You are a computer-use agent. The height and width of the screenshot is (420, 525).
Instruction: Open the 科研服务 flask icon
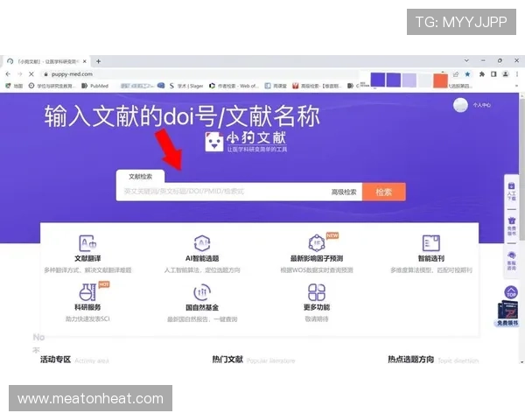[x=87, y=292]
